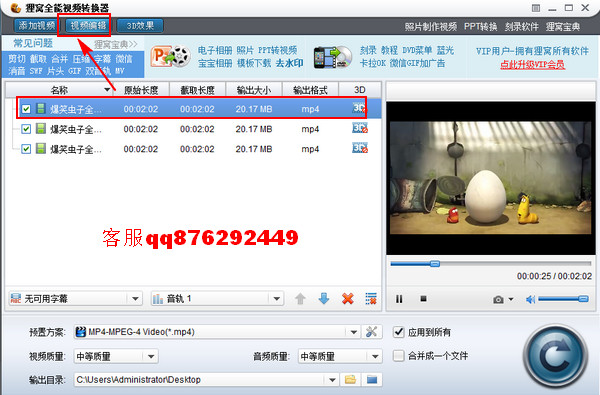This screenshot has width=600, height=395.
Task: Open 照片制作视频 menu item
Action: pyautogui.click(x=430, y=26)
